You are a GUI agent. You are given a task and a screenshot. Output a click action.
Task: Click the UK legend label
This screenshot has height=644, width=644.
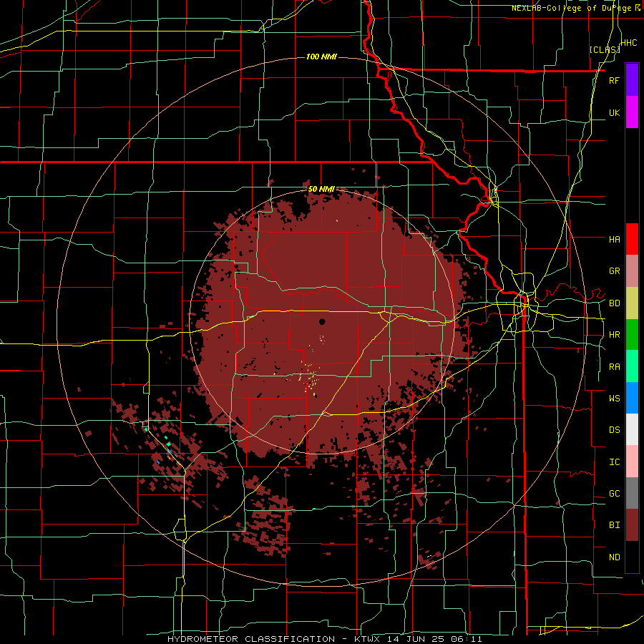[x=614, y=112]
